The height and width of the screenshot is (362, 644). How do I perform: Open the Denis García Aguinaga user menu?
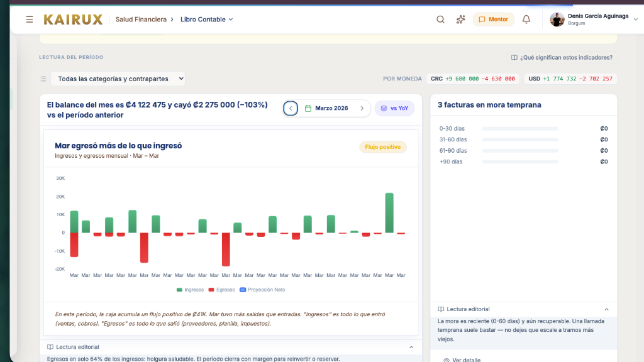[x=594, y=19]
